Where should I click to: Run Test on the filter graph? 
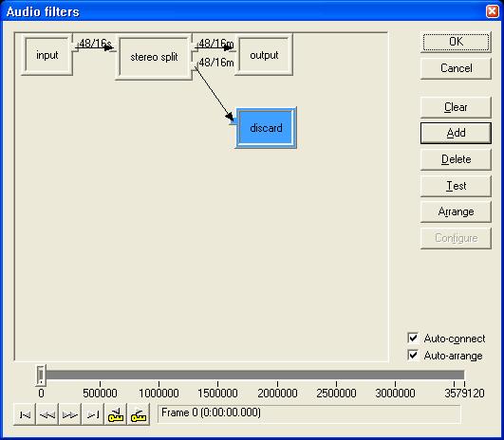pyautogui.click(x=456, y=186)
